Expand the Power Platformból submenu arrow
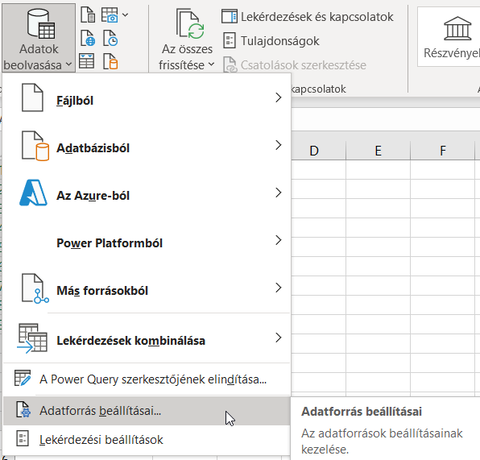Screen dimensions: 480x460 point(279,240)
